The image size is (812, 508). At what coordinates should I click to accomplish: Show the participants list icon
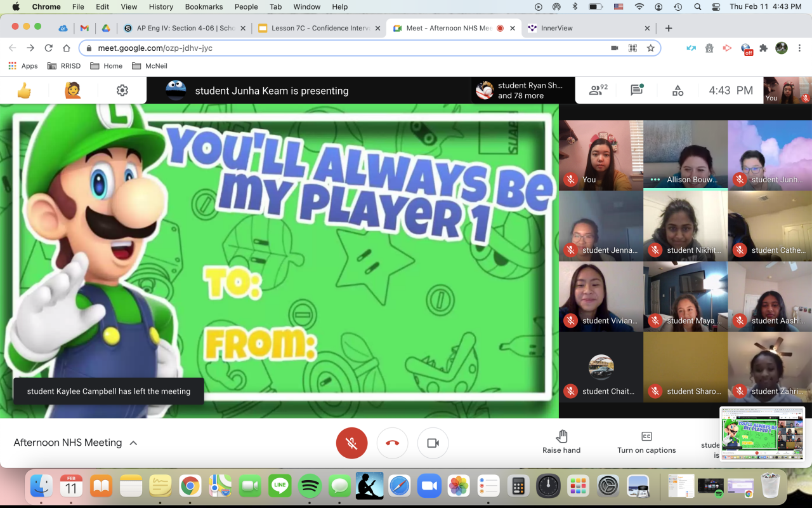coord(598,90)
